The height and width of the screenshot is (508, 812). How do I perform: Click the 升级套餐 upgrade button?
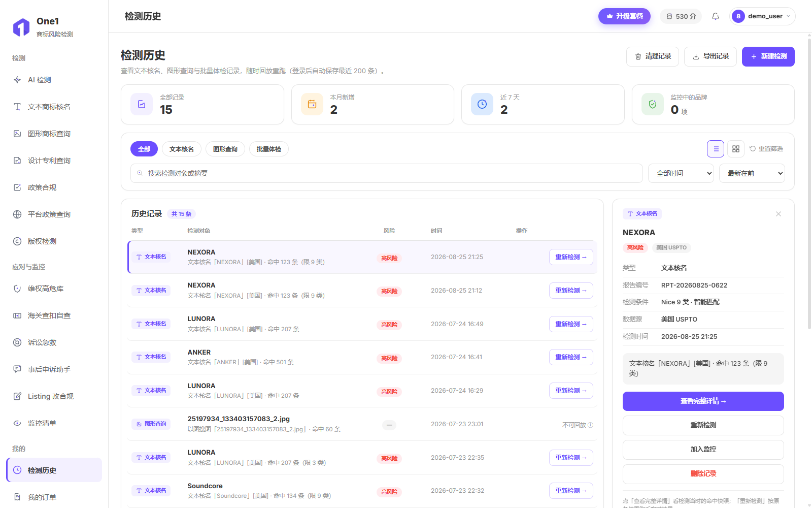click(x=624, y=16)
